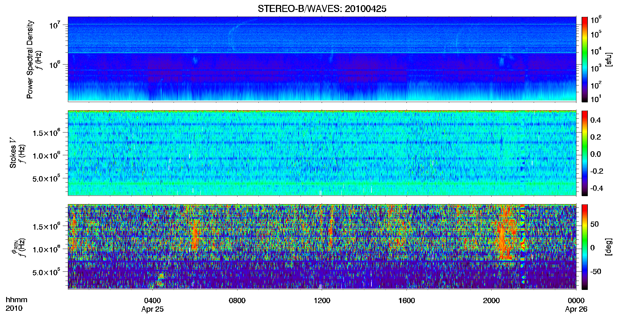Image resolution: width=644 pixels, height=332 pixels.
Task: Click the plot title STEREO-B/WAVES: 20100425
Action: [322, 9]
